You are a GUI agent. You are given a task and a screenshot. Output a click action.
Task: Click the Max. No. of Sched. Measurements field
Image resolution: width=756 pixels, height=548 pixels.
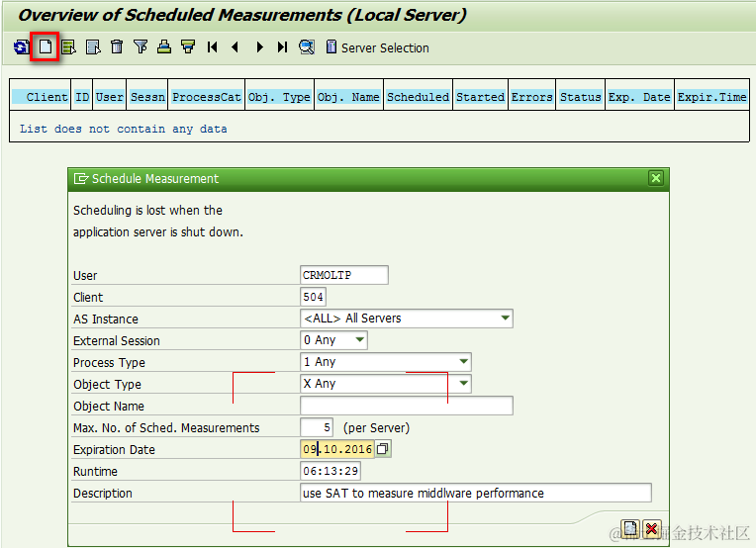click(317, 427)
